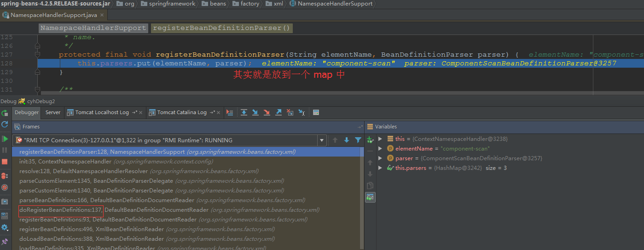Toggle the frames filter funnel icon
This screenshot has height=250, width=644.
click(358, 140)
